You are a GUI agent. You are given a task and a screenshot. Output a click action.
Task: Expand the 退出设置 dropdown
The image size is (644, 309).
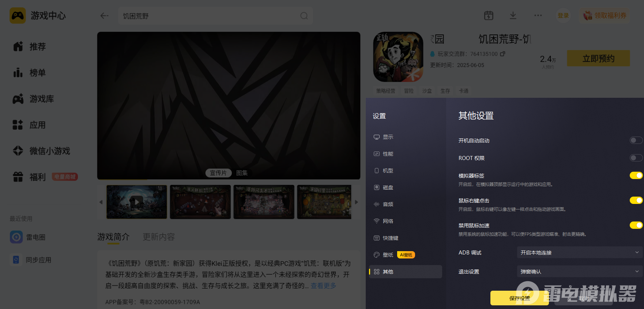(580, 271)
